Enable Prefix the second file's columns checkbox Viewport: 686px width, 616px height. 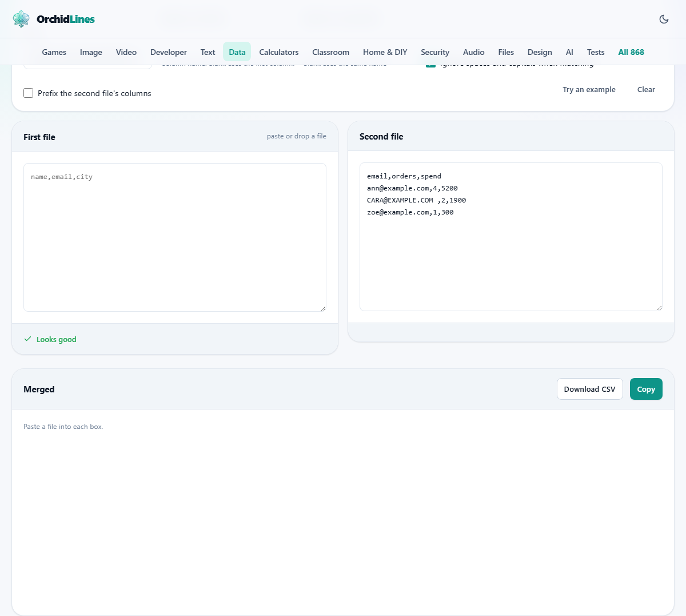click(x=29, y=93)
